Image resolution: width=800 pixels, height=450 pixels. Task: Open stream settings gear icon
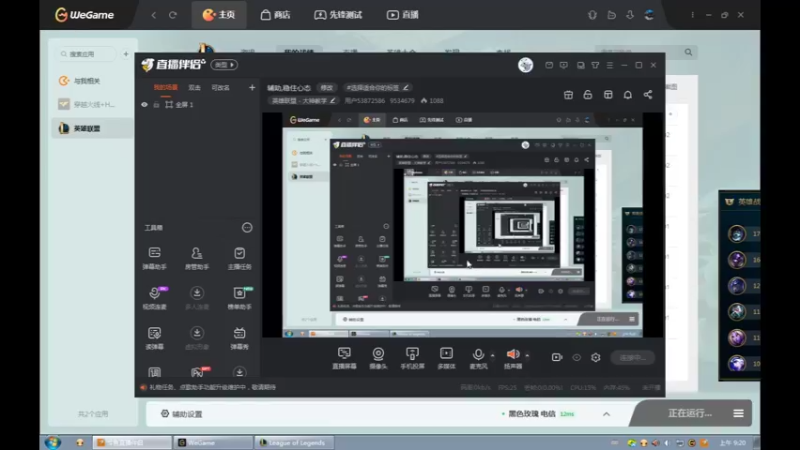coord(595,357)
